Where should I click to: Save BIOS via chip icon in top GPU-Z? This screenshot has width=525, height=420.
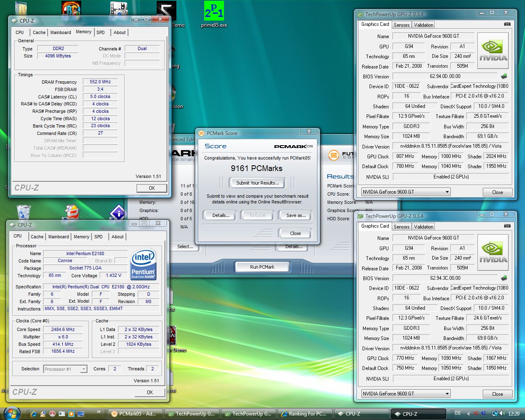(504, 76)
